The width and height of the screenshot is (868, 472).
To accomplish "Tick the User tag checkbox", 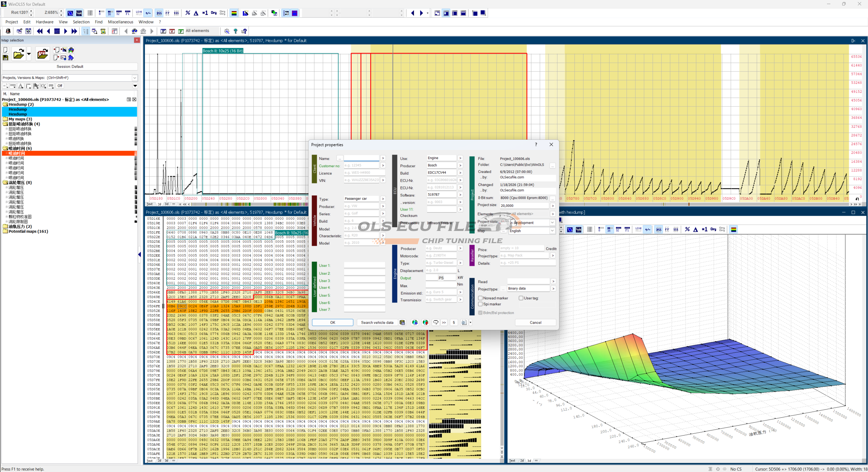I will [521, 298].
